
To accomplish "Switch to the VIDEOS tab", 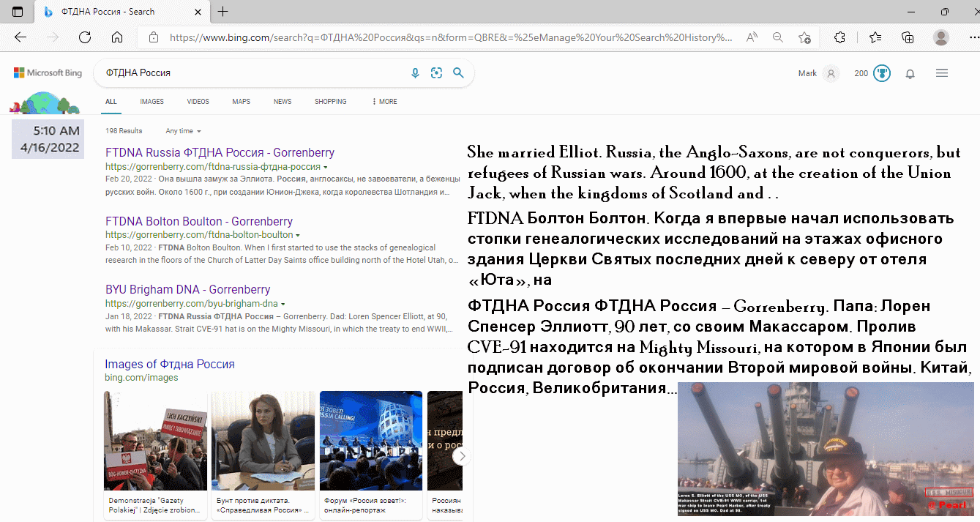I will [x=198, y=102].
